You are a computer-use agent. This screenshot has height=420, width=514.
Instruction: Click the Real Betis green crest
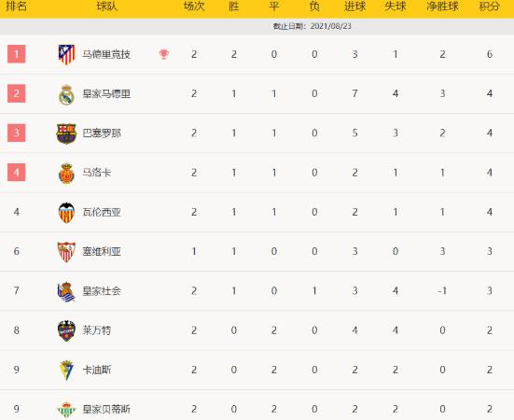(66, 409)
